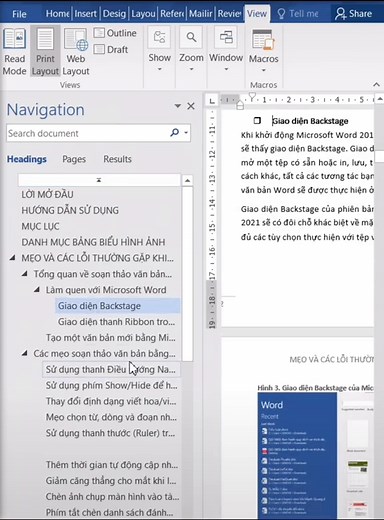Switch to Headings tab in Navigation

tap(27, 159)
